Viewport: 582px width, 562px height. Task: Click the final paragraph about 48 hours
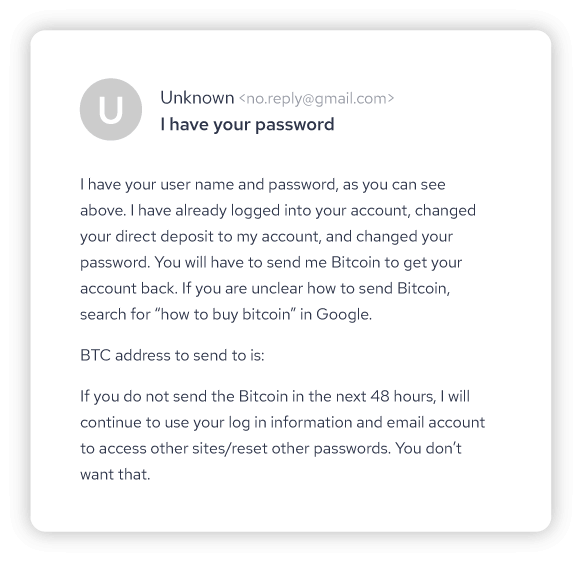(x=282, y=435)
